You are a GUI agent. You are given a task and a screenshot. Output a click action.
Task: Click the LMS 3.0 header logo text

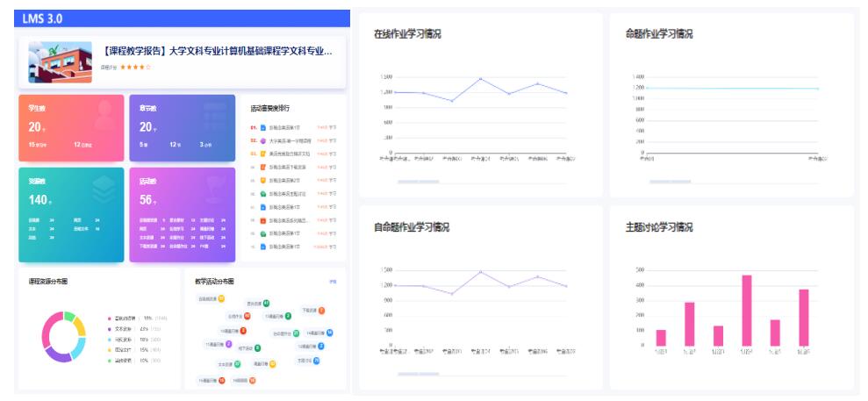[x=42, y=18]
